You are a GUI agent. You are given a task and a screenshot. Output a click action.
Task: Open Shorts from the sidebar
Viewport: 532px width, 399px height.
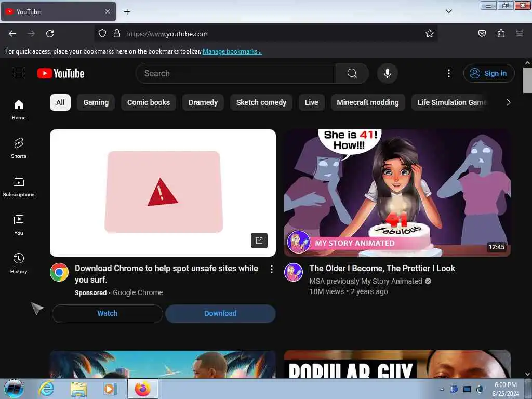pyautogui.click(x=19, y=148)
